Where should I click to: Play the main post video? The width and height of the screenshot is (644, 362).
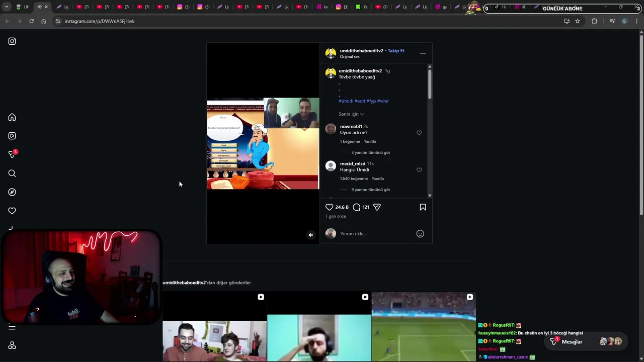coord(263,144)
